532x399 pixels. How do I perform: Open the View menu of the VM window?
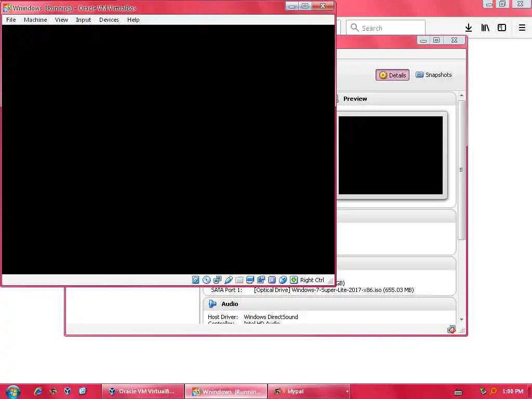coord(61,20)
